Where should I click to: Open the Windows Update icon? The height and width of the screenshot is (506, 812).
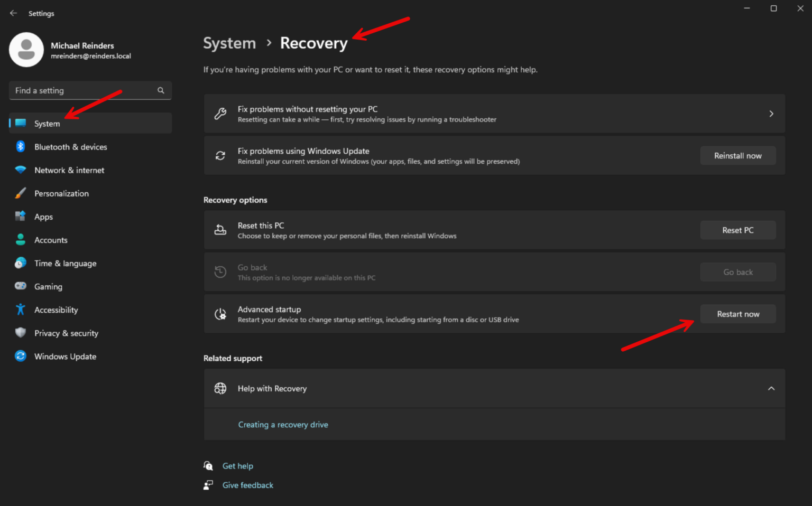[x=20, y=356]
